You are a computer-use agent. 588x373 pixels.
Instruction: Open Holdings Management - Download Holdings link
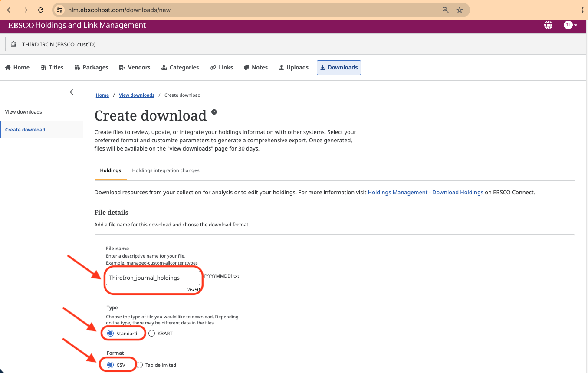click(x=425, y=192)
